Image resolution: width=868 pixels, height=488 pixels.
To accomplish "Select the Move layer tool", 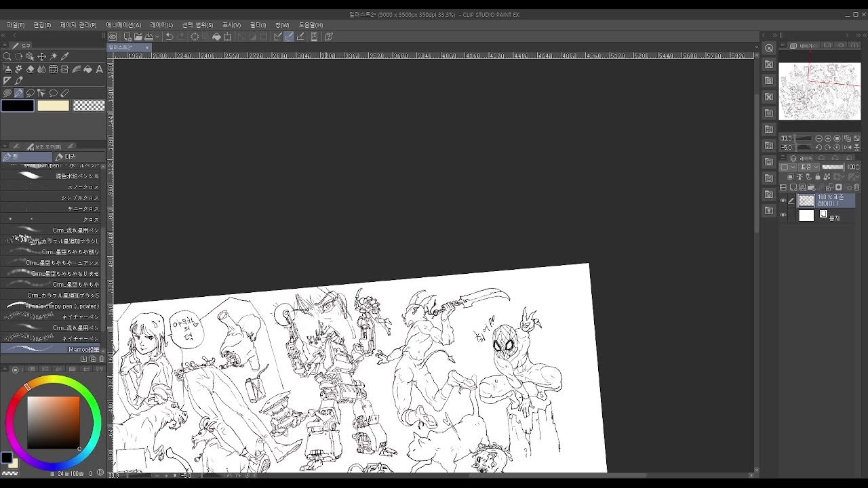I will coord(41,57).
